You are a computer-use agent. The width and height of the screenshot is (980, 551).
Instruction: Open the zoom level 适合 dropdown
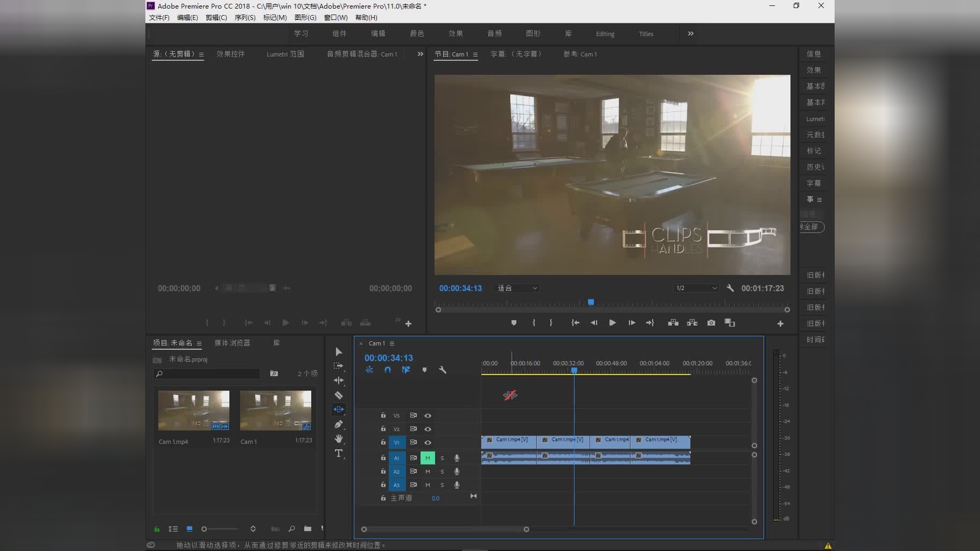517,288
